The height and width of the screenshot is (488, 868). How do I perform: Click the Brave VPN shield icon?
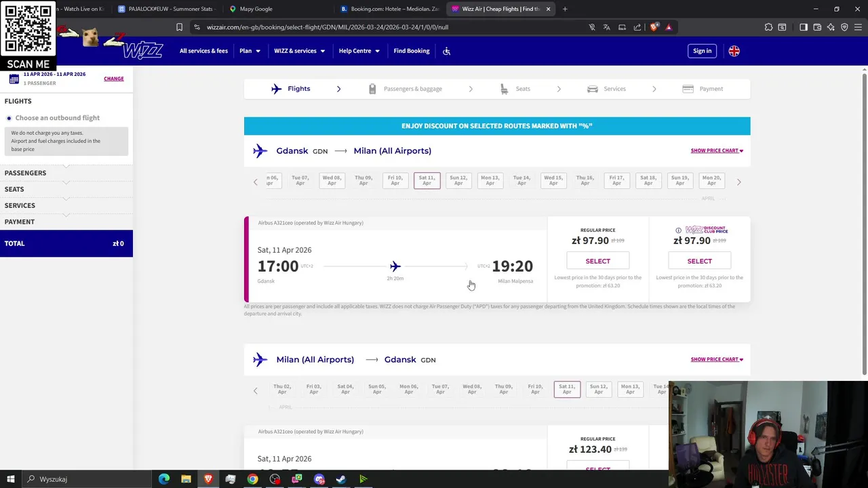point(844,27)
